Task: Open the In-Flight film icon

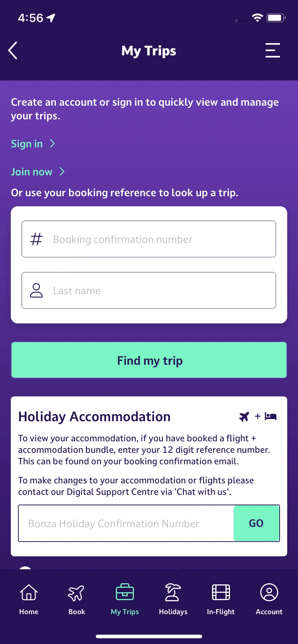Action: 221,592
